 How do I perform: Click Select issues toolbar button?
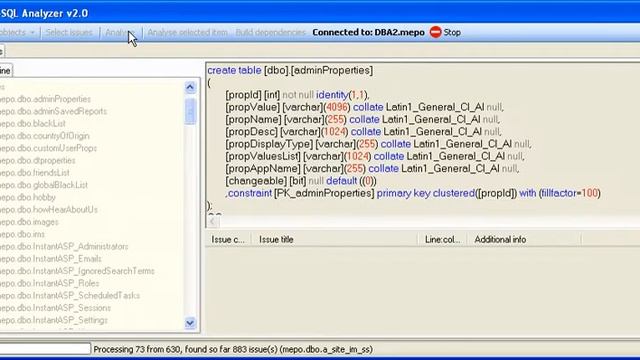(x=69, y=32)
